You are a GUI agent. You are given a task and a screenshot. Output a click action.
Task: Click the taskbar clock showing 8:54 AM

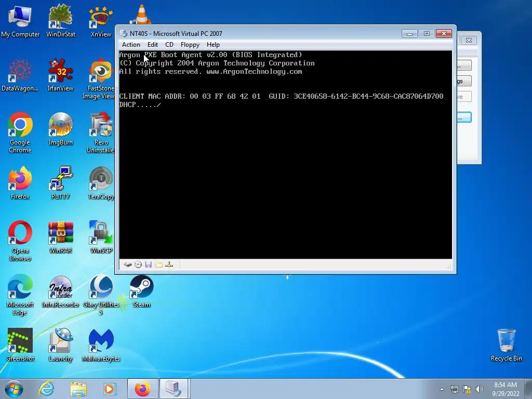[x=505, y=389]
